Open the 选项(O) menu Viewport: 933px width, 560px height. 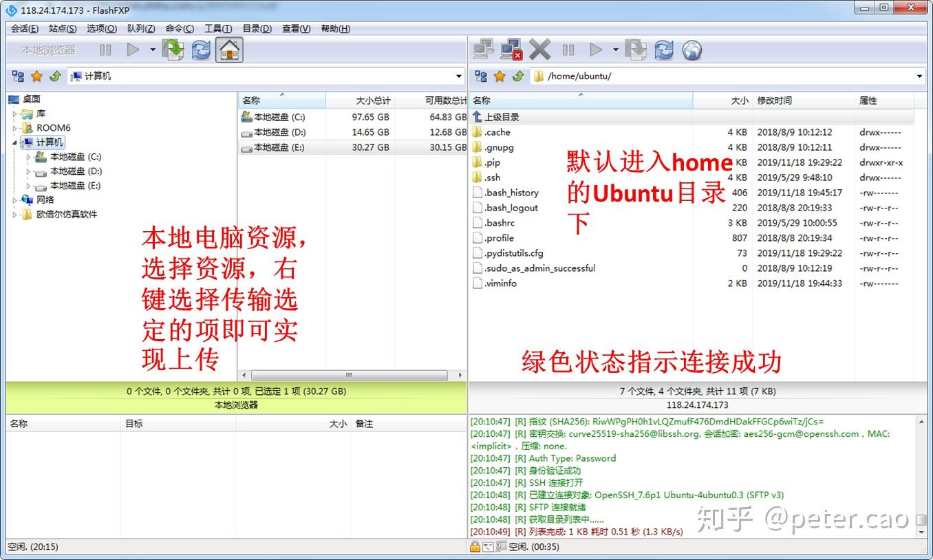coord(102,28)
